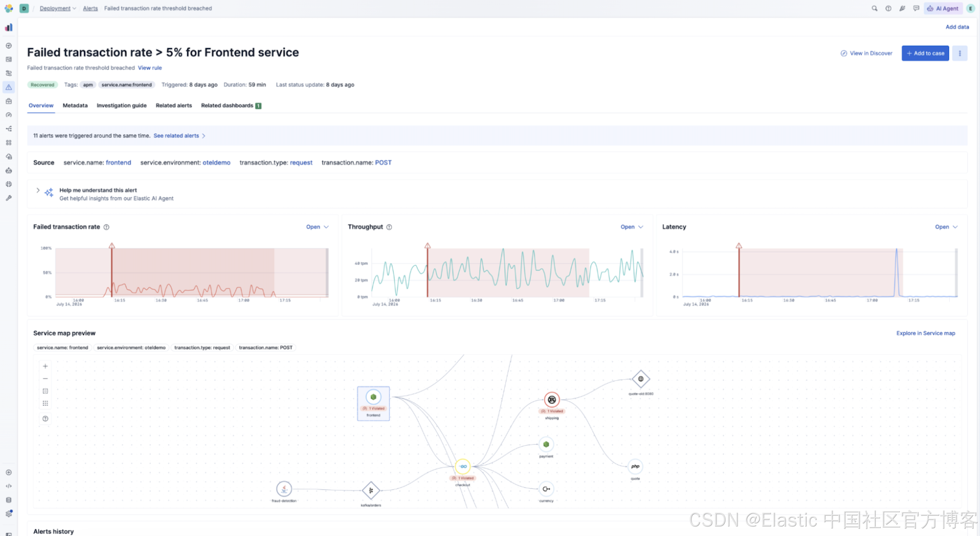Open the branching-nodes icon in sidebar
Viewport: 980px width, 536px height.
click(x=9, y=129)
